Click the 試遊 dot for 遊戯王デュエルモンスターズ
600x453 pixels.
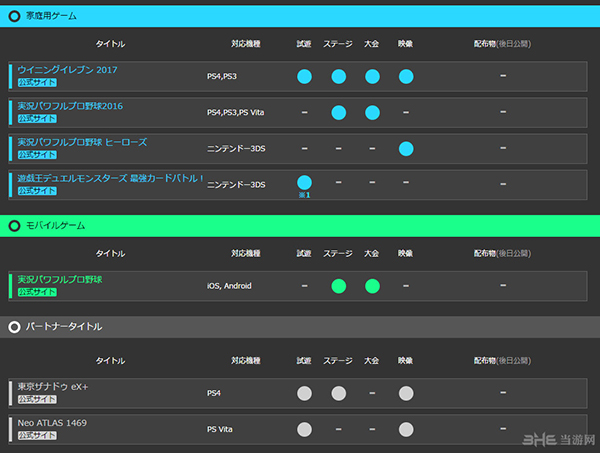pos(305,182)
